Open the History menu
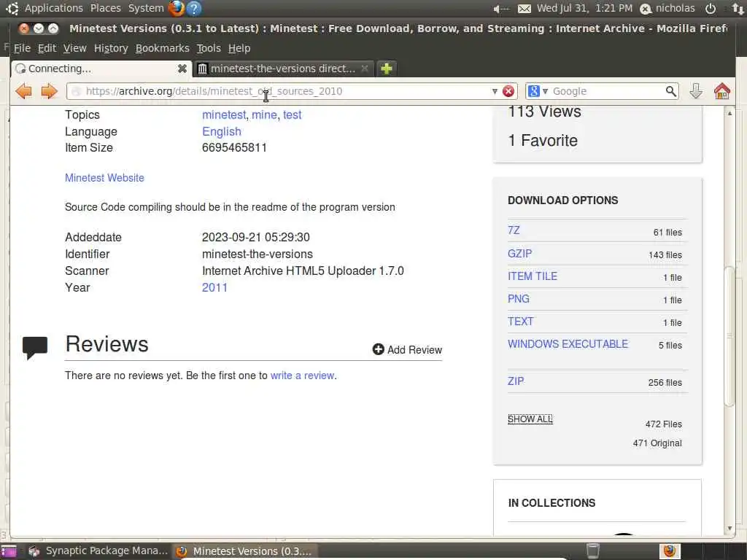This screenshot has width=747, height=560. click(111, 48)
